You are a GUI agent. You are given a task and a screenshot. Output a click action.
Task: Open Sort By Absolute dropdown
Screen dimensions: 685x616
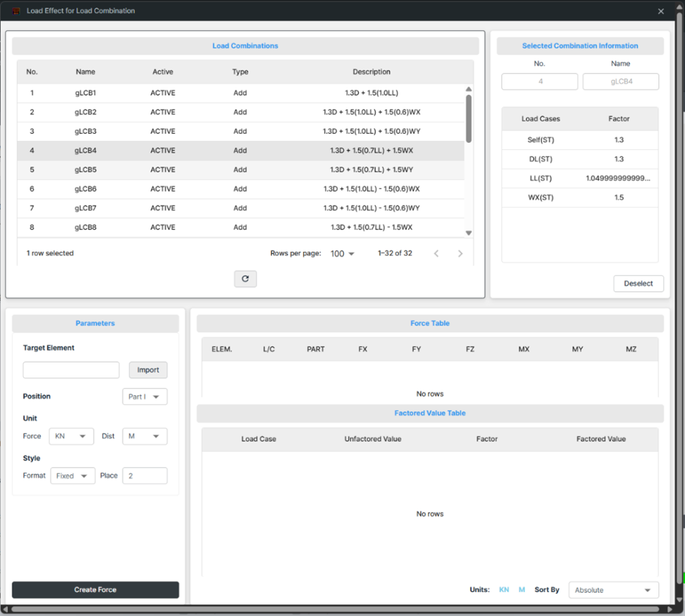[x=613, y=590]
